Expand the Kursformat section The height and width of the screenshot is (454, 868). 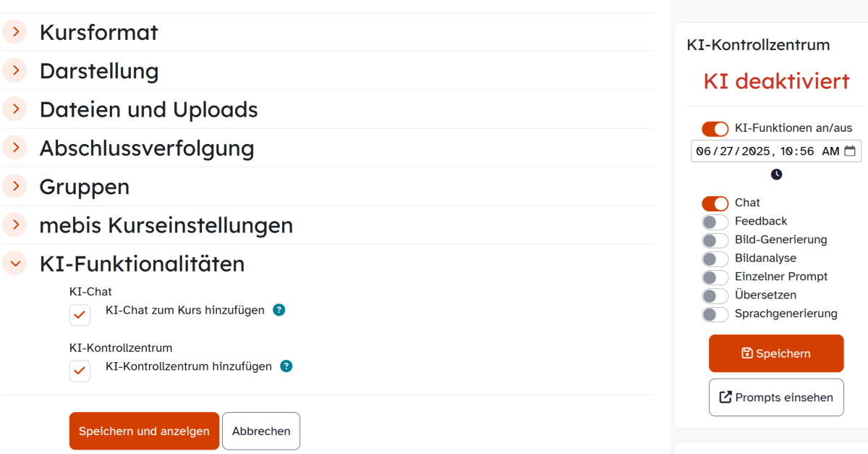pyautogui.click(x=15, y=32)
